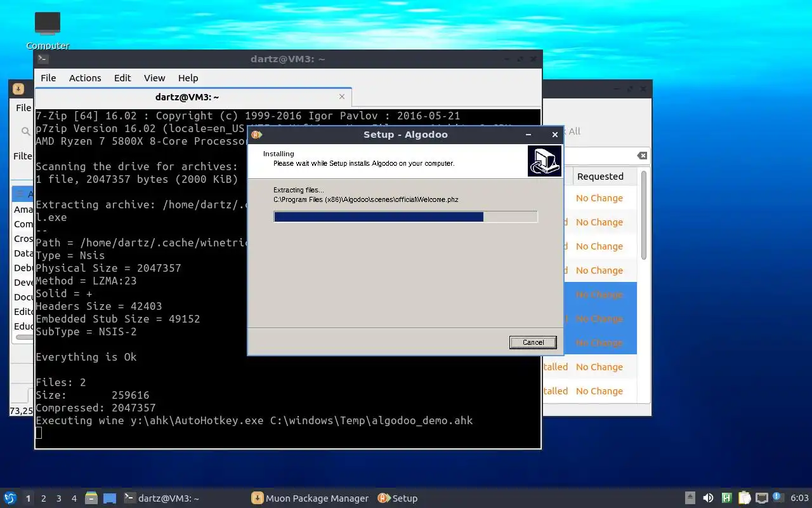Switch to virtual desktop 2

point(43,498)
